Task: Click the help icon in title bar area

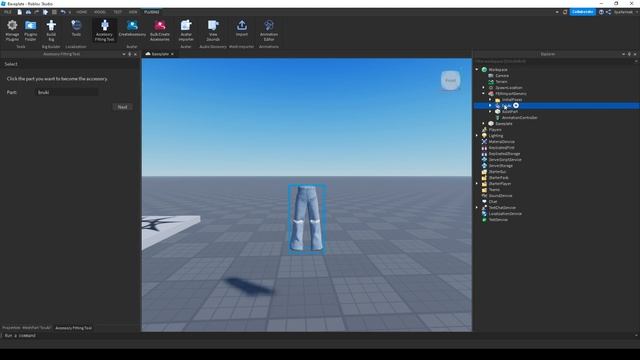Action: (x=601, y=12)
